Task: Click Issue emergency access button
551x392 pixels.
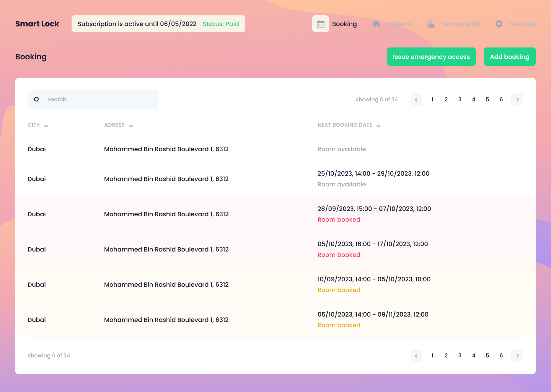Action: pyautogui.click(x=431, y=57)
